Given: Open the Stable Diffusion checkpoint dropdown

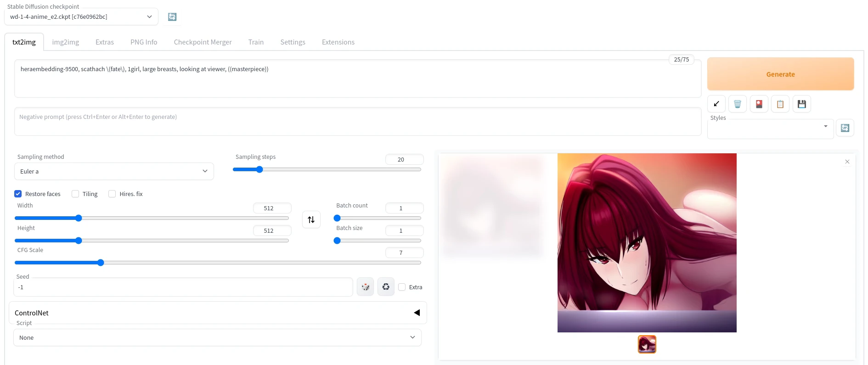Looking at the screenshot, I should pyautogui.click(x=81, y=17).
